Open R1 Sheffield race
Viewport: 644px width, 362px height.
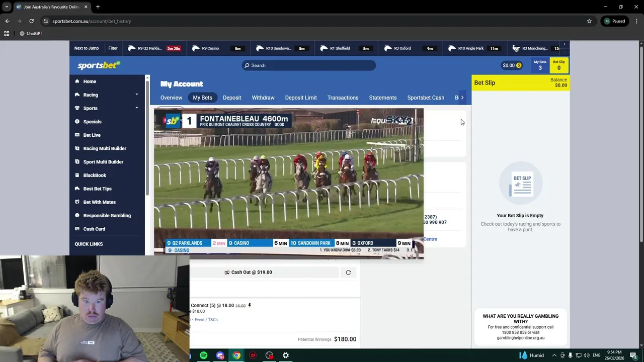click(x=347, y=48)
